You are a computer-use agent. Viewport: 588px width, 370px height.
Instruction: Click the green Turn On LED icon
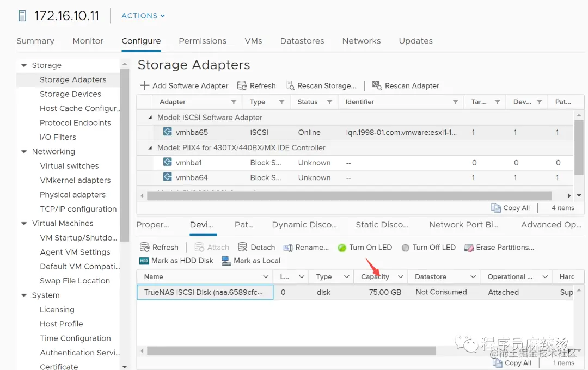click(x=342, y=248)
